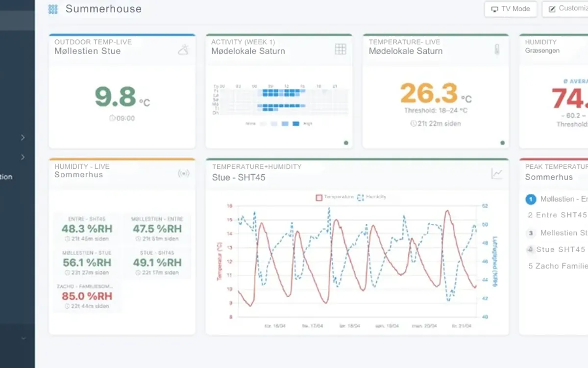The width and height of the screenshot is (588, 368).
Task: Open rank 1 Møllestien entry in Peak Temperature
Action: pyautogui.click(x=557, y=199)
